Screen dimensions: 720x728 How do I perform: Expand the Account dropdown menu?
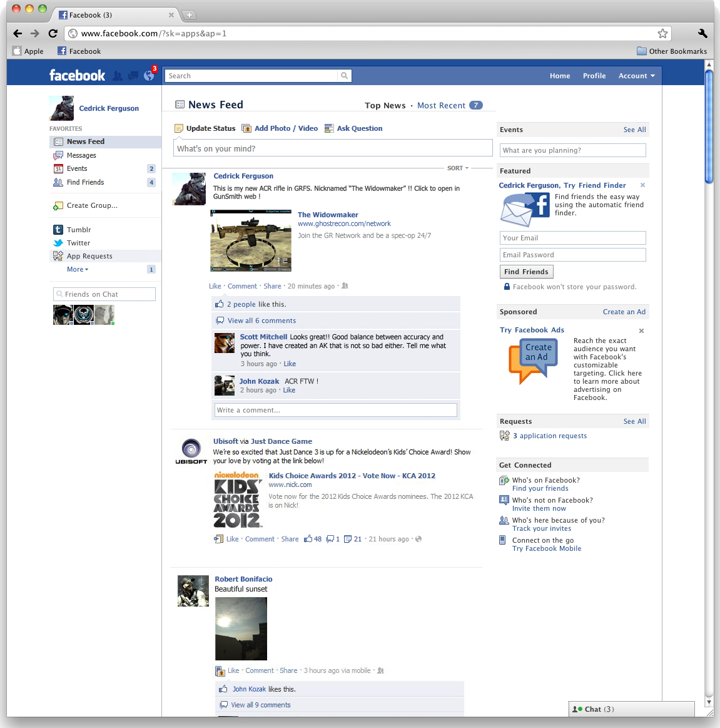point(636,76)
